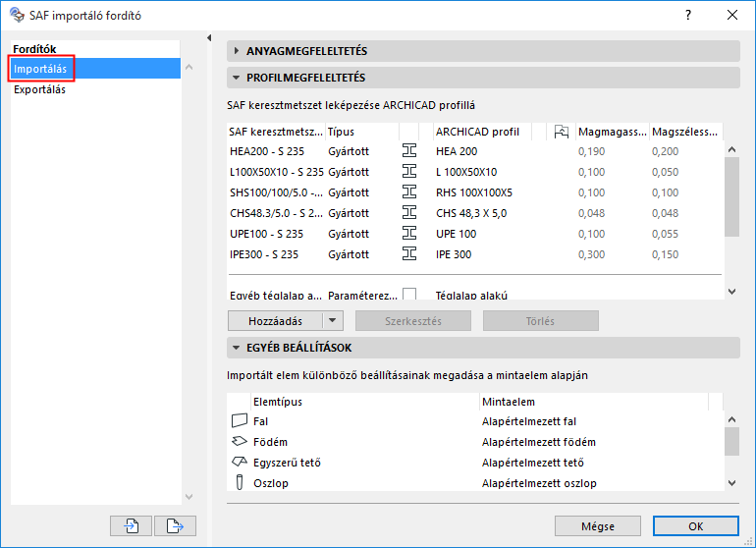The image size is (756, 548).
Task: Click Alapértelmezett tető sample element
Action: (x=533, y=463)
